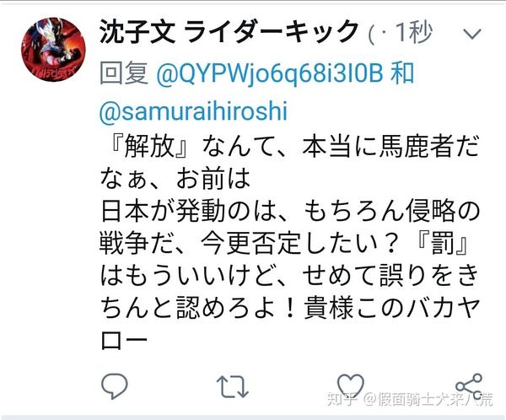506x420 pixels.
Task: Open the @QYPWjo6q68i3I0B mention
Action: tap(270, 73)
